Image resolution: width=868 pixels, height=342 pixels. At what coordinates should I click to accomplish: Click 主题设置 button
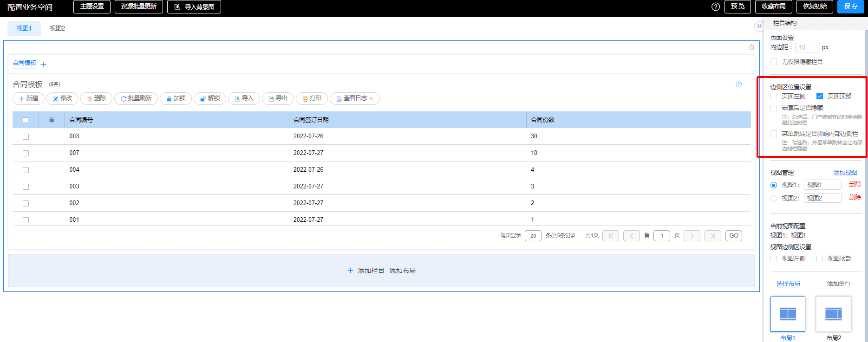pos(92,6)
